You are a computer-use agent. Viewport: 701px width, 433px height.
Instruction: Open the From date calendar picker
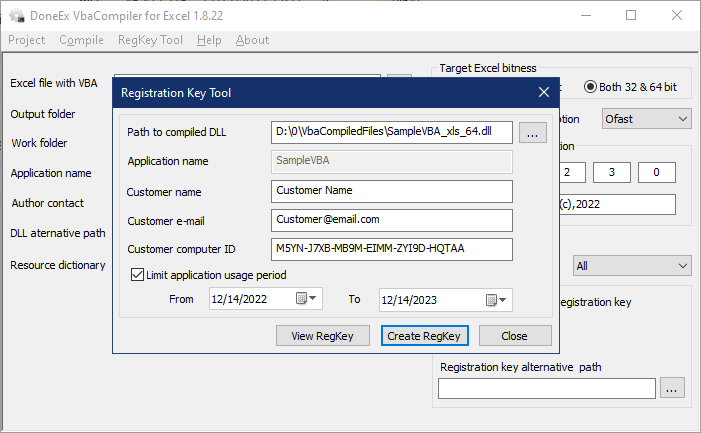[x=308, y=299]
